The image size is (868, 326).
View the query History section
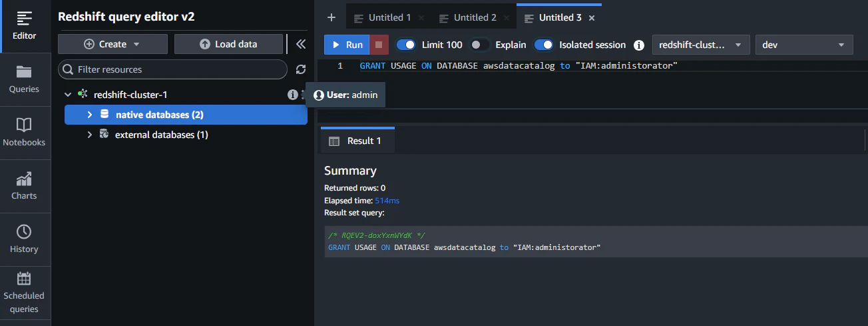click(x=25, y=239)
